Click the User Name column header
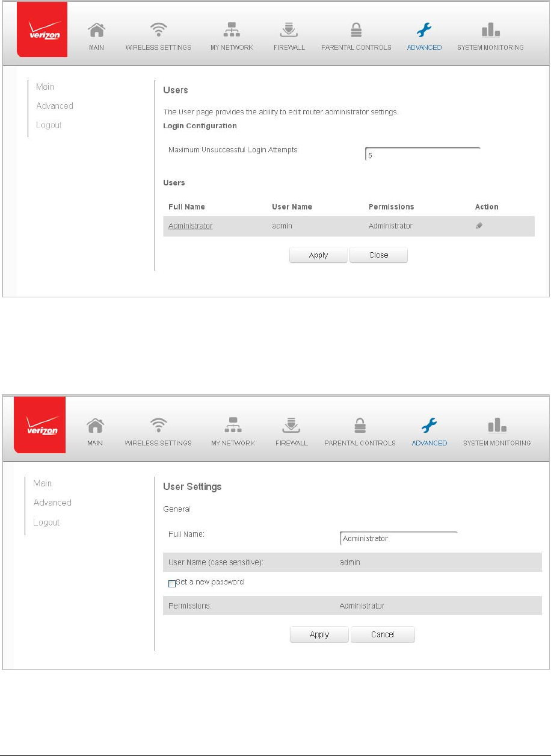This screenshot has height=756, width=551. coord(292,207)
